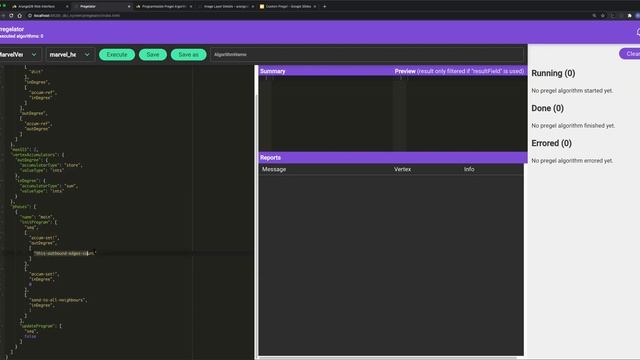Image resolution: width=640 pixels, height=360 pixels.
Task: Switch to Custom Pregel Google Slides tab
Action: tap(287, 7)
